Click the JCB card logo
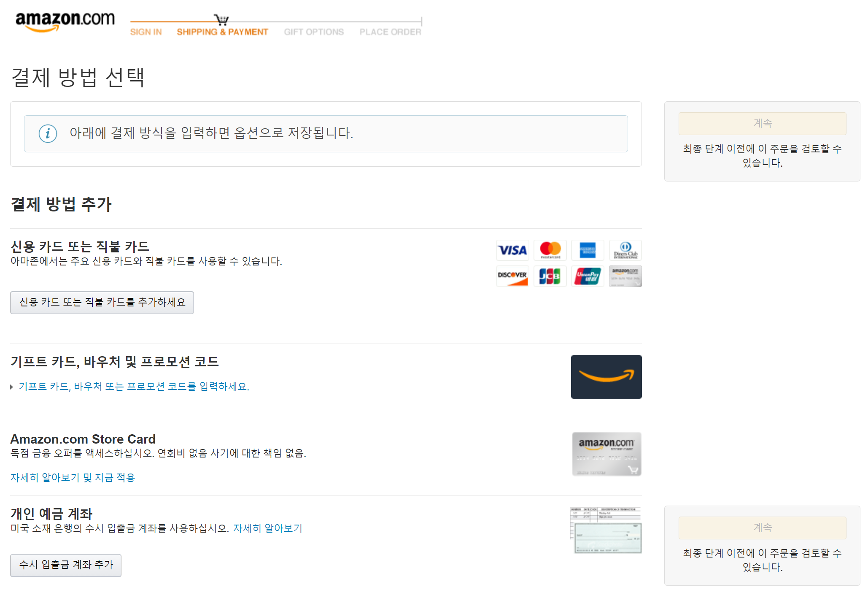Viewport: 868px width, 601px height. pos(550,276)
